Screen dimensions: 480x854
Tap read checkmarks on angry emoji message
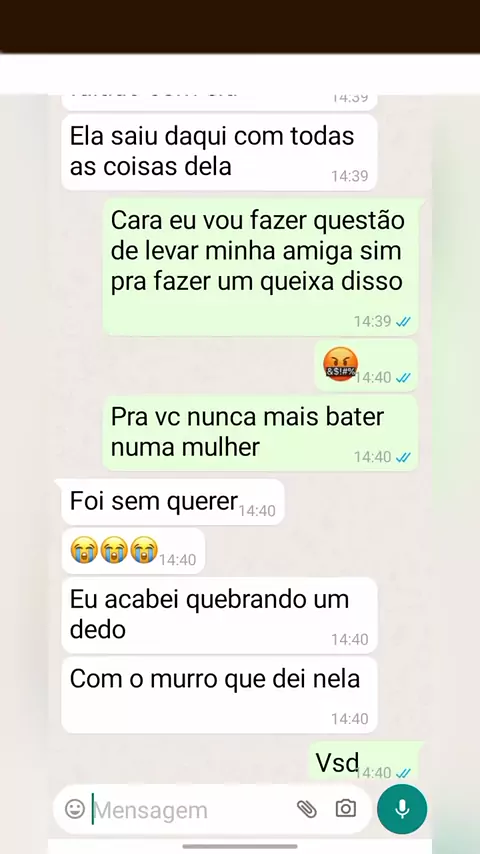click(x=403, y=377)
